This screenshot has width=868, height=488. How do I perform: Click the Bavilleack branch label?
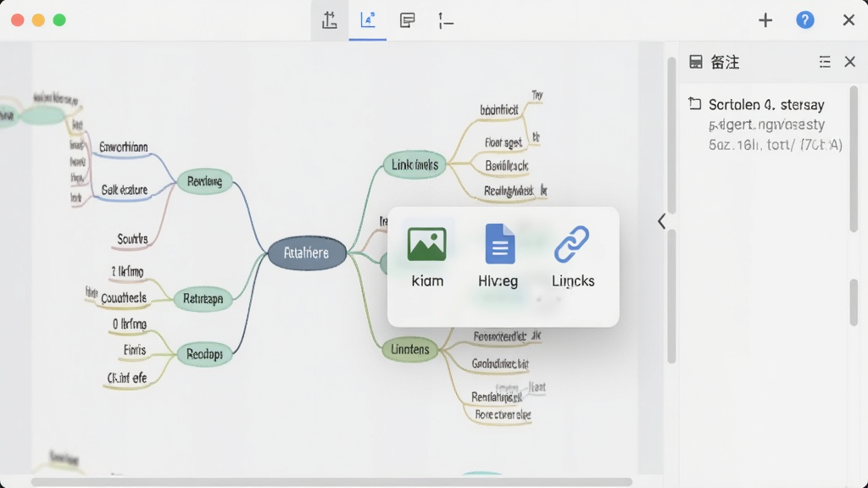507,165
